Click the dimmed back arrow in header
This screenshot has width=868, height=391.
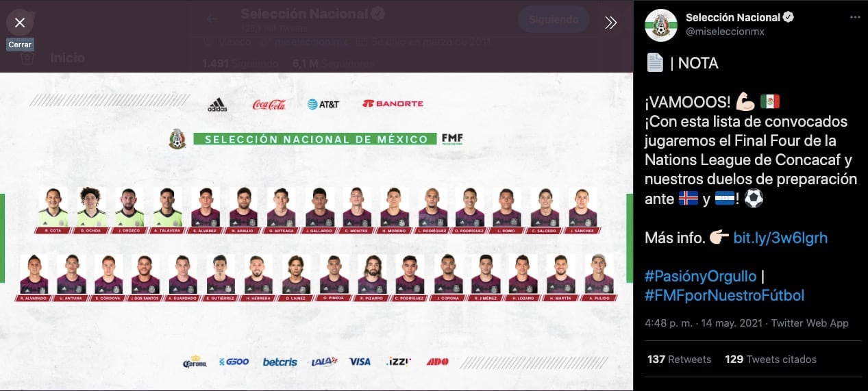click(x=212, y=20)
